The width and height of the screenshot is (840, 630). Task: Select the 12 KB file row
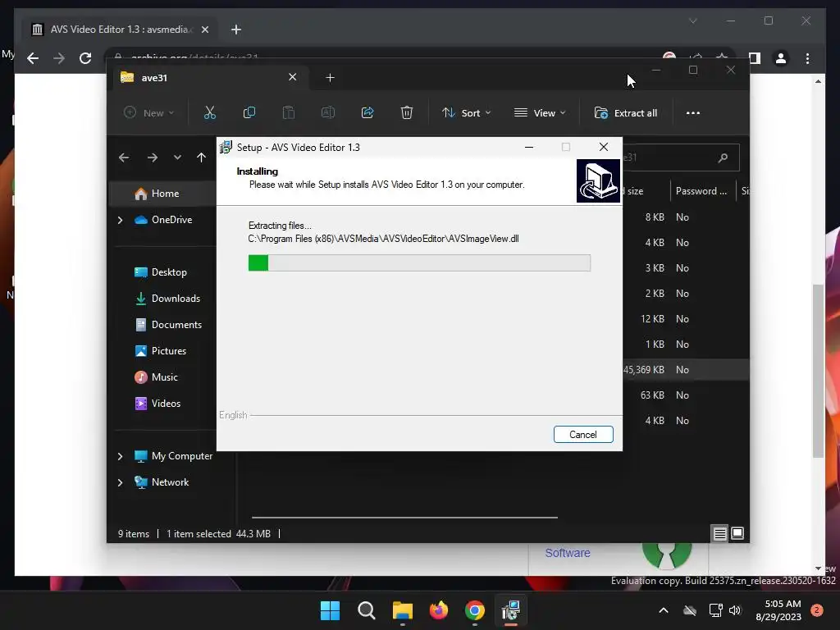click(x=686, y=319)
